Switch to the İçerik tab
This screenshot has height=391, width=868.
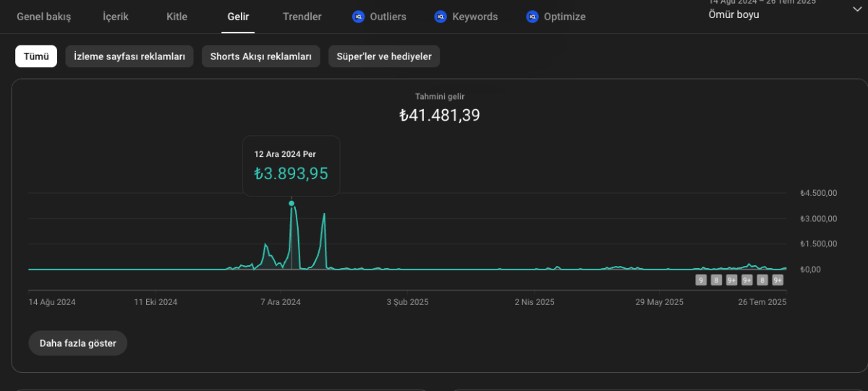click(116, 17)
